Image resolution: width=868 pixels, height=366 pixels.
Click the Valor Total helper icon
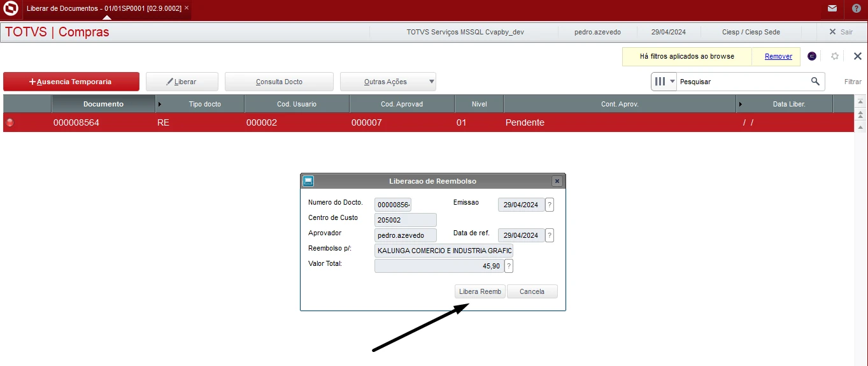[509, 266]
